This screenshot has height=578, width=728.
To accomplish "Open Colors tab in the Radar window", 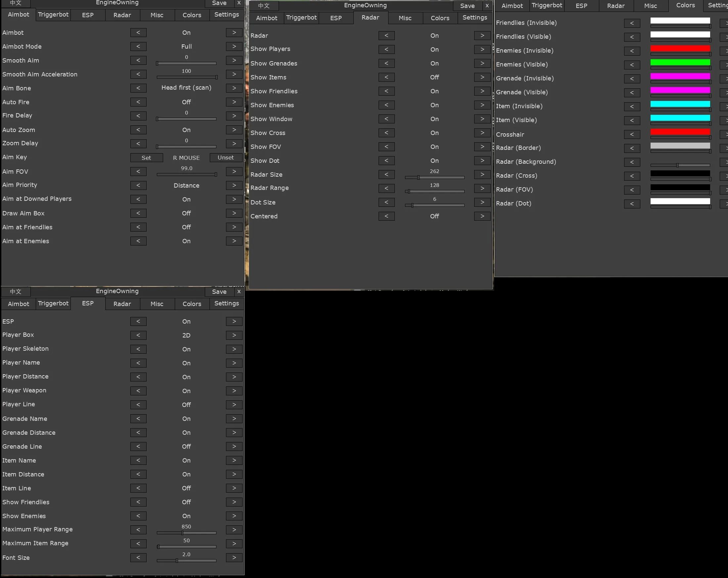I will 440,18.
